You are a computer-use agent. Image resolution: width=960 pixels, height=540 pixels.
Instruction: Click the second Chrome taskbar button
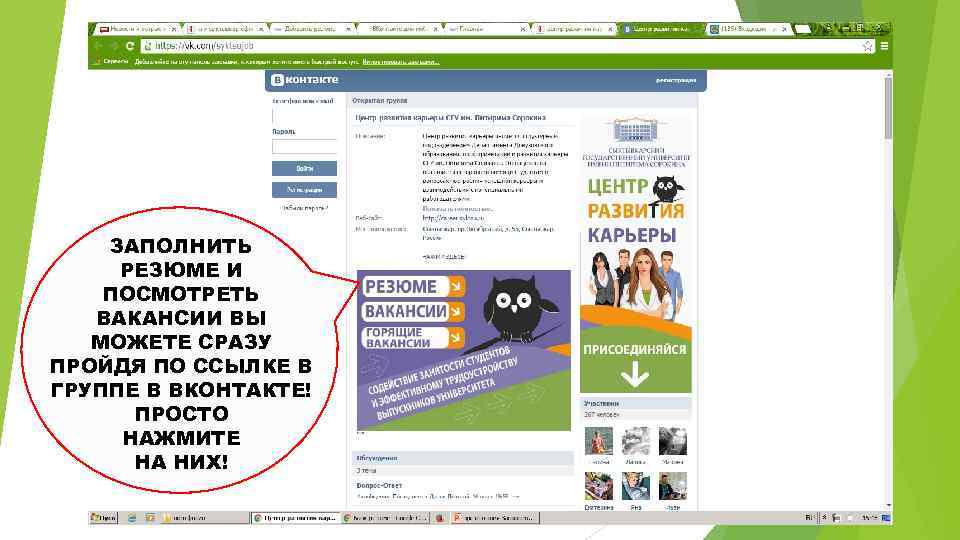[x=384, y=518]
